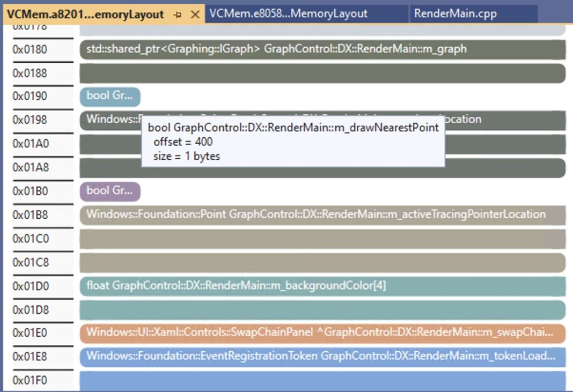Image resolution: width=573 pixels, height=392 pixels.
Task: Open the RenderMain.cpp tab
Action: [454, 14]
